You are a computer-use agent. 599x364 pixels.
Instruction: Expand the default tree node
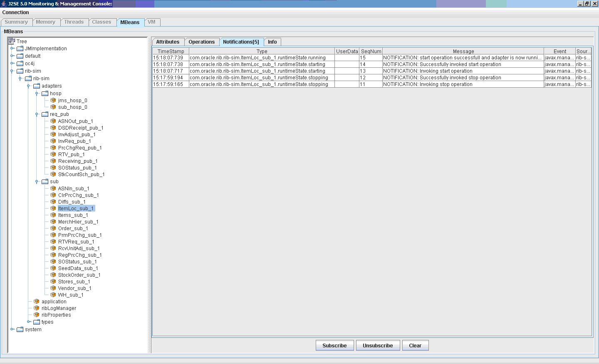click(12, 56)
